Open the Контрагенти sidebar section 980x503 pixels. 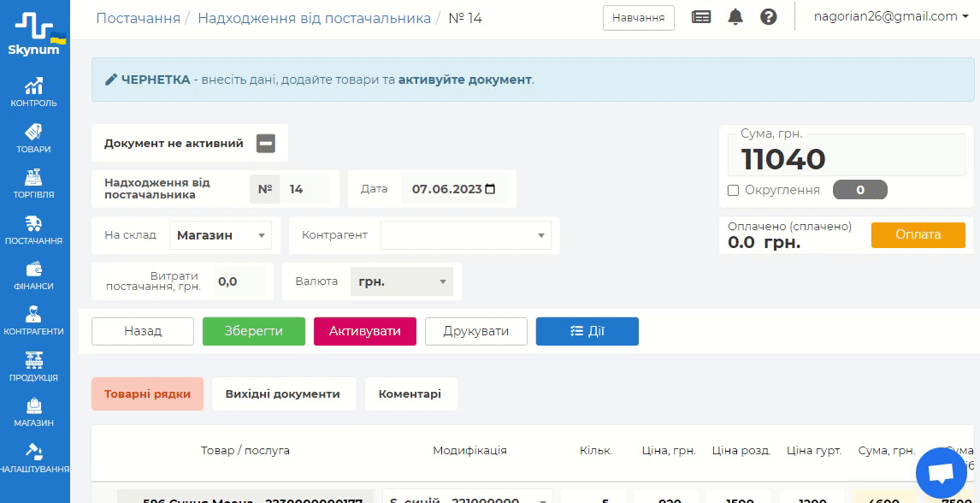(x=34, y=321)
